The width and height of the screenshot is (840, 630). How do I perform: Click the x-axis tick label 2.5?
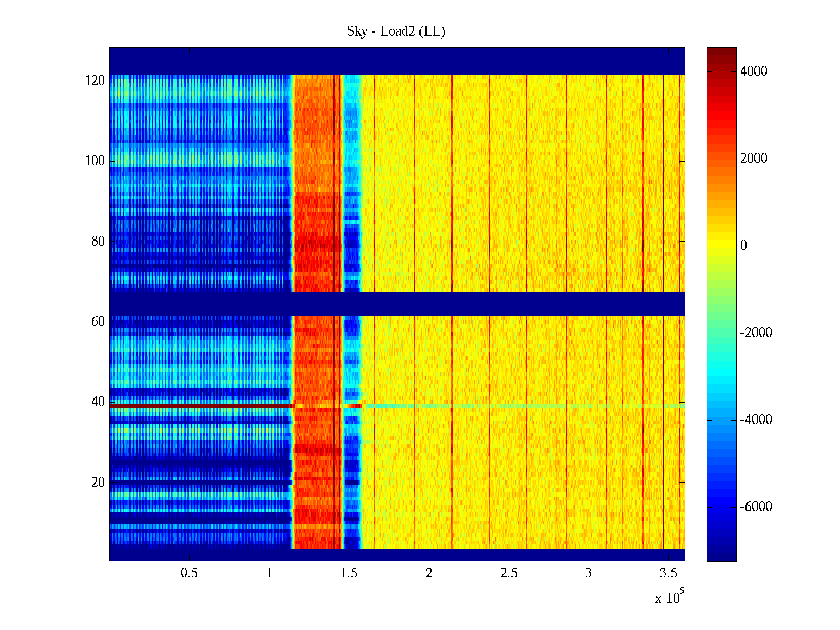tap(508, 573)
